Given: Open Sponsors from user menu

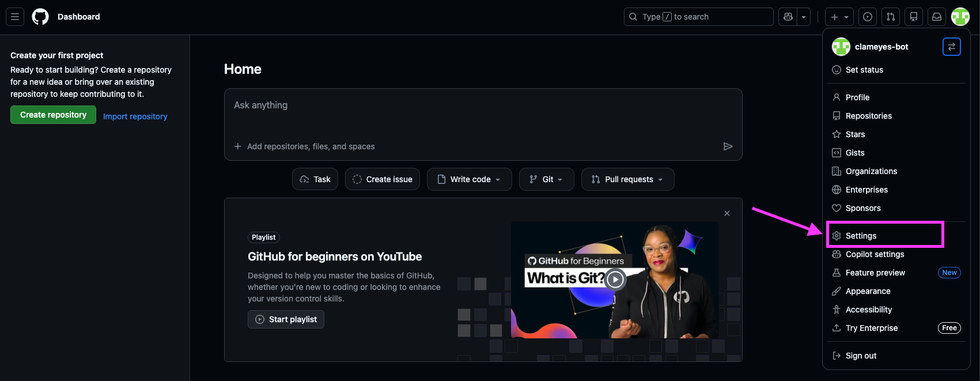Looking at the screenshot, I should (x=896, y=208).
